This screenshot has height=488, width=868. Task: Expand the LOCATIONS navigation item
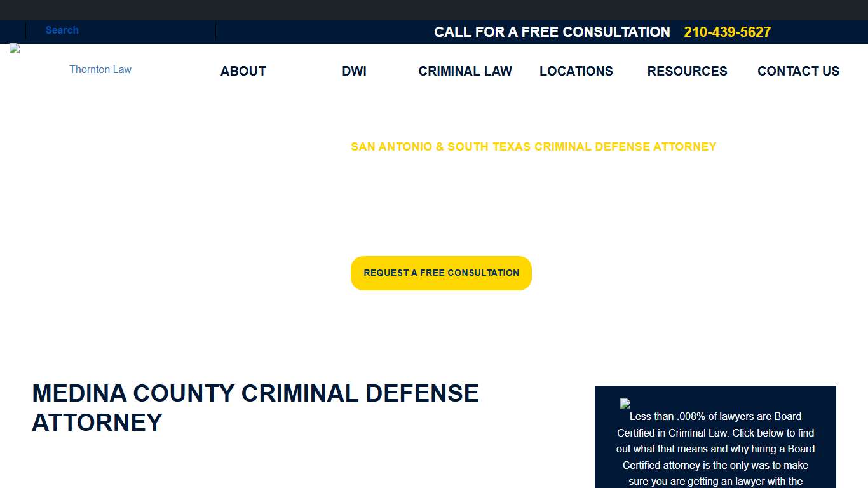pos(576,71)
